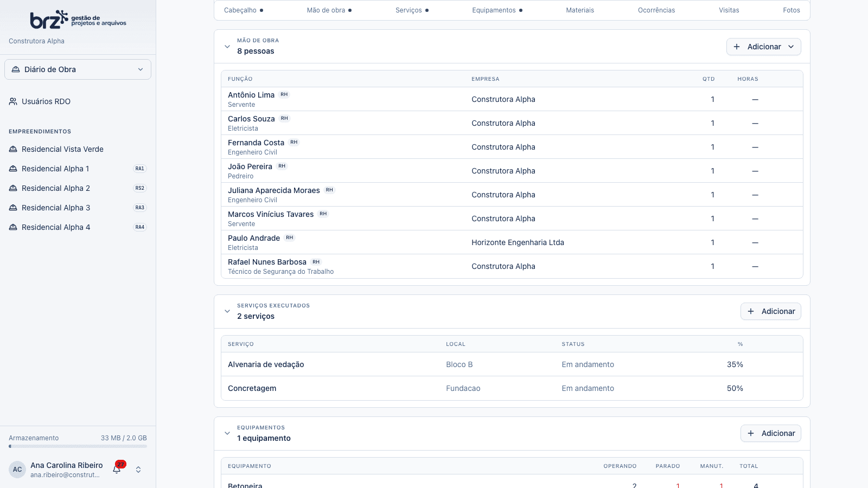This screenshot has width=868, height=488.
Task: Expand the user account menu chevrons
Action: coord(138,470)
